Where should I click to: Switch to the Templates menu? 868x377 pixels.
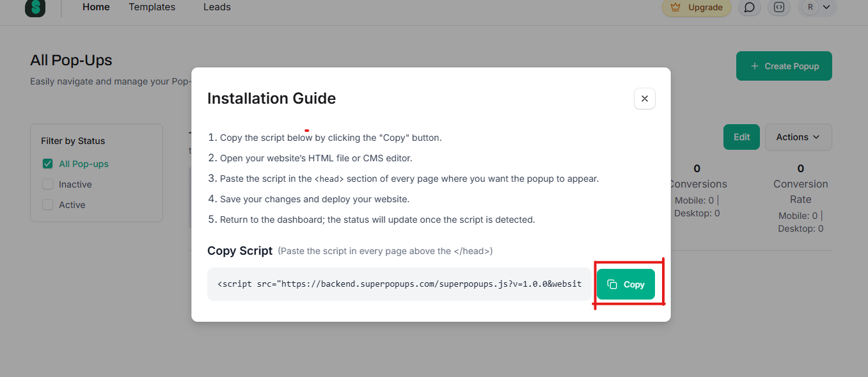click(152, 7)
